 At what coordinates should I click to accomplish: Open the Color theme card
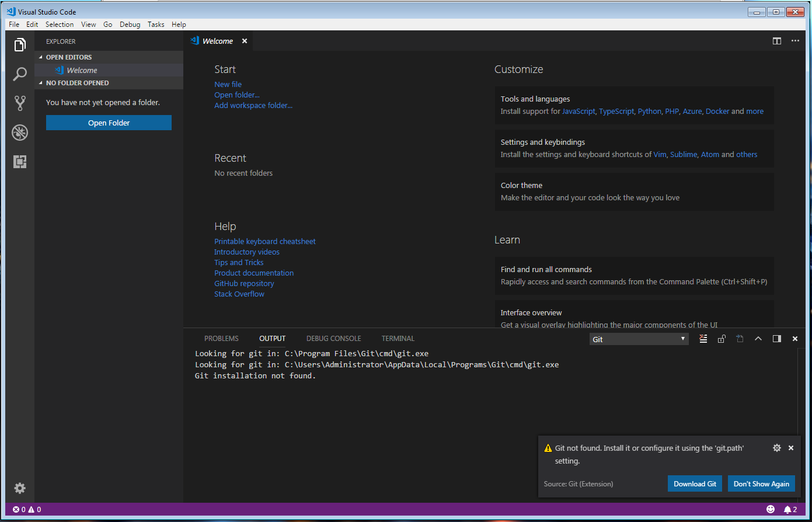coord(634,192)
